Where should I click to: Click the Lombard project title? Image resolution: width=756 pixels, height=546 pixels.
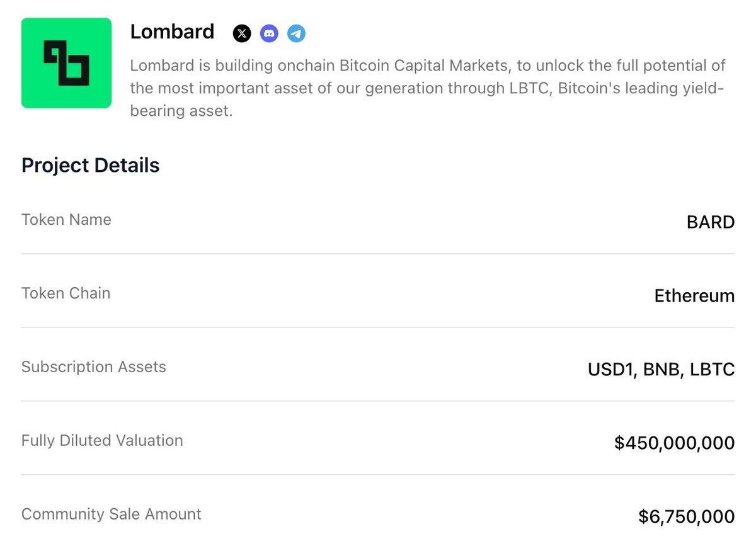pos(172,31)
